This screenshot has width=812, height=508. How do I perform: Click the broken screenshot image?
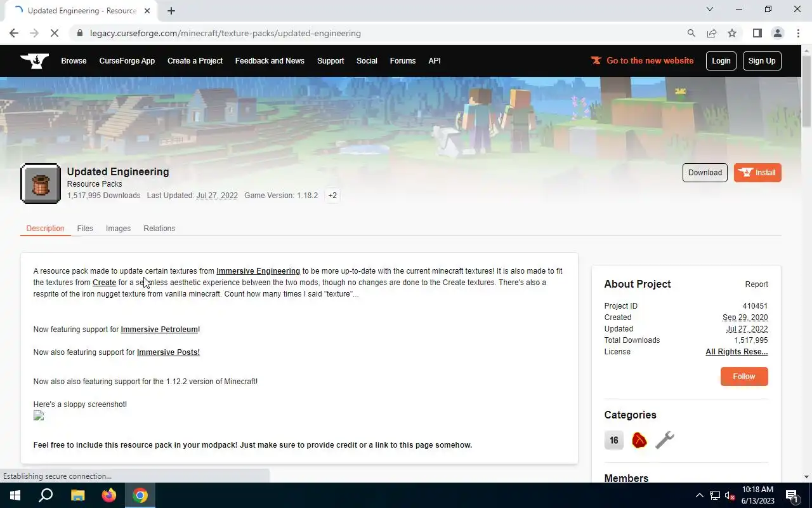coord(39,416)
